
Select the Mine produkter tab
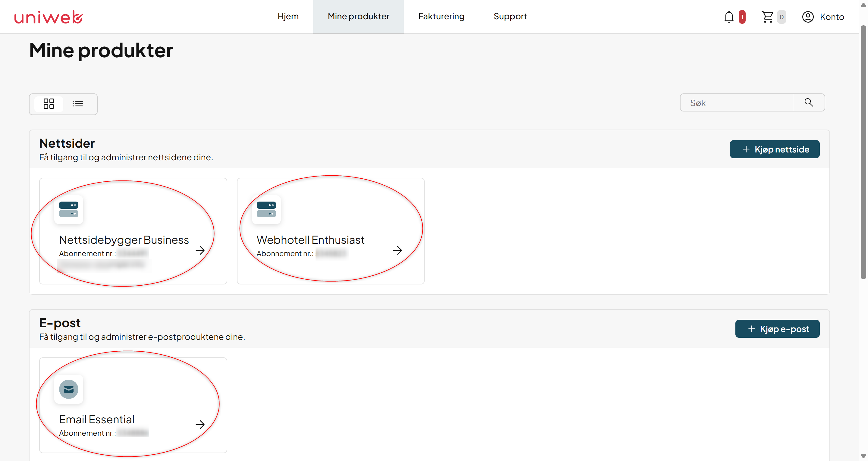tap(359, 16)
